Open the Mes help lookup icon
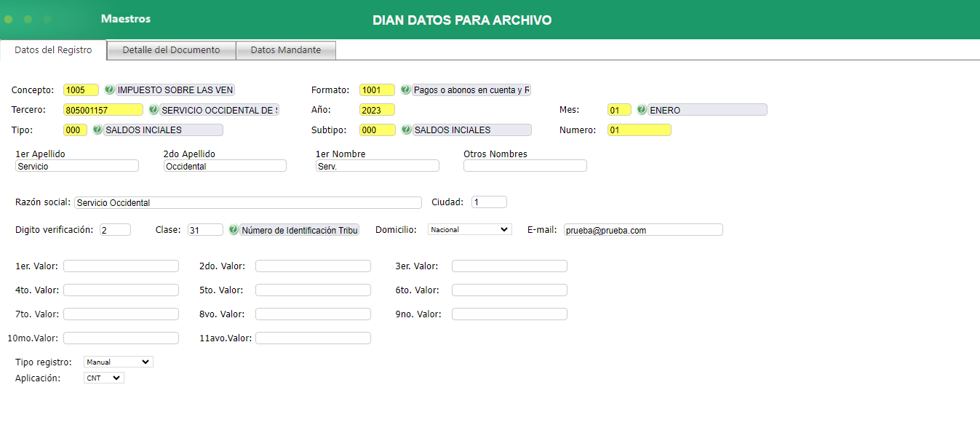 coord(641,109)
